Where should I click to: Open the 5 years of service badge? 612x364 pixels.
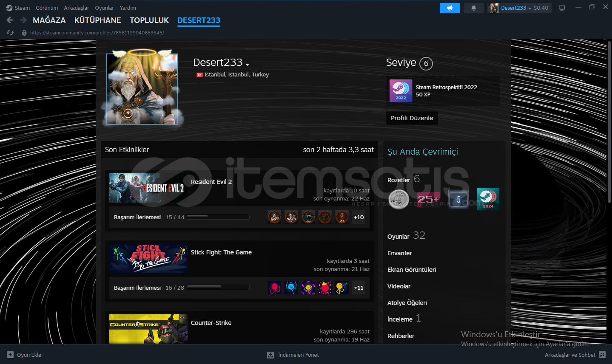pyautogui.click(x=458, y=199)
